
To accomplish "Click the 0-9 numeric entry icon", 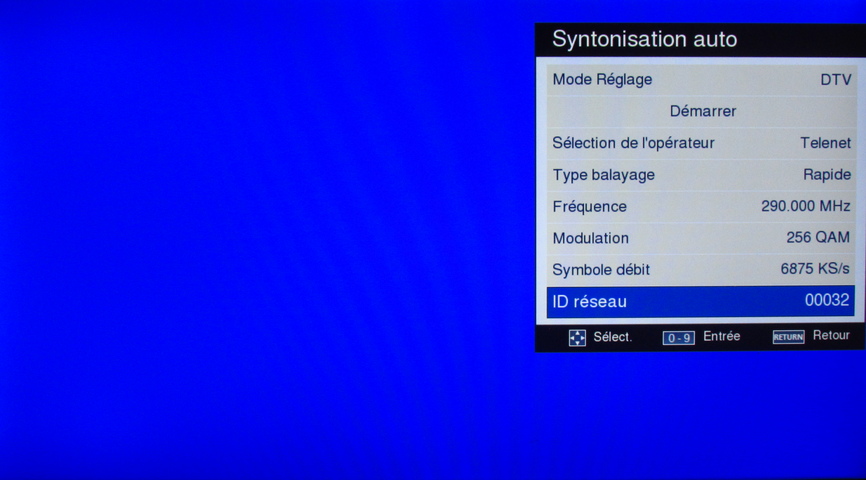I will click(x=678, y=338).
